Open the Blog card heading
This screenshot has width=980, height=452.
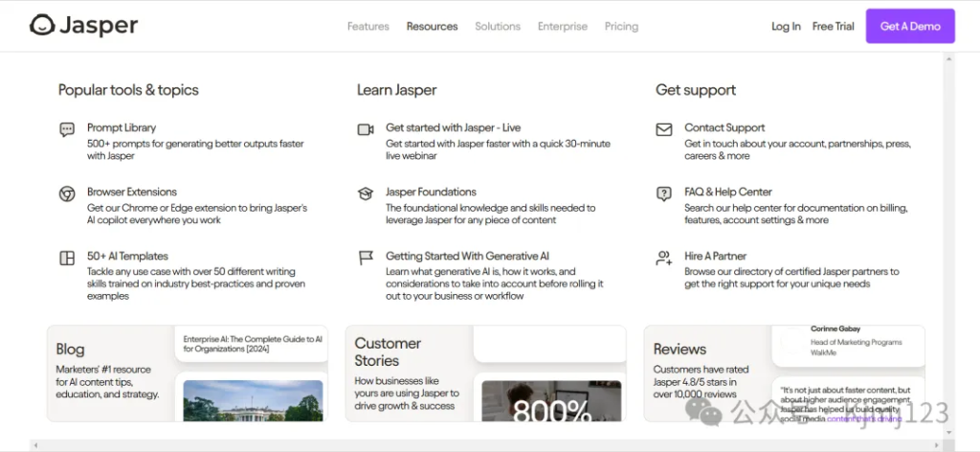coord(70,350)
